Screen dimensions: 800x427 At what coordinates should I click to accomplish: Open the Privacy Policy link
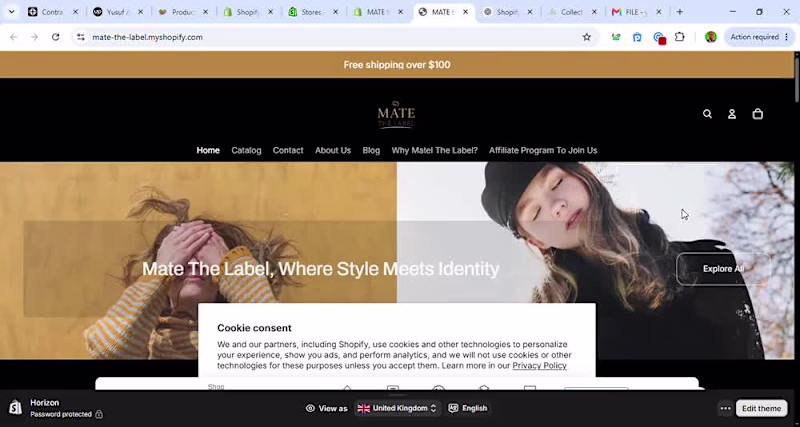coord(539,366)
